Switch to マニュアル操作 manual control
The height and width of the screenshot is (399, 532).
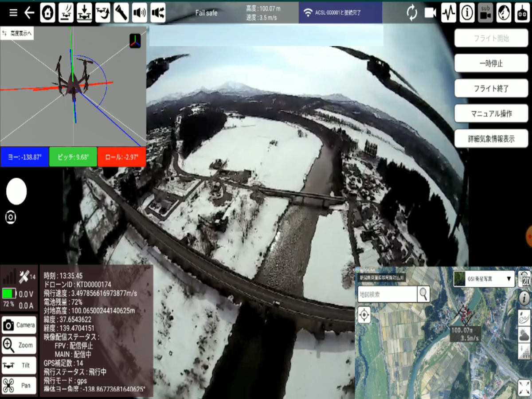pos(491,113)
